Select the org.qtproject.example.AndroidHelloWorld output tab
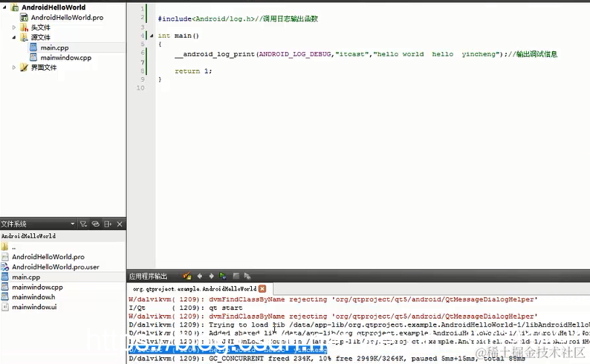 [195, 289]
